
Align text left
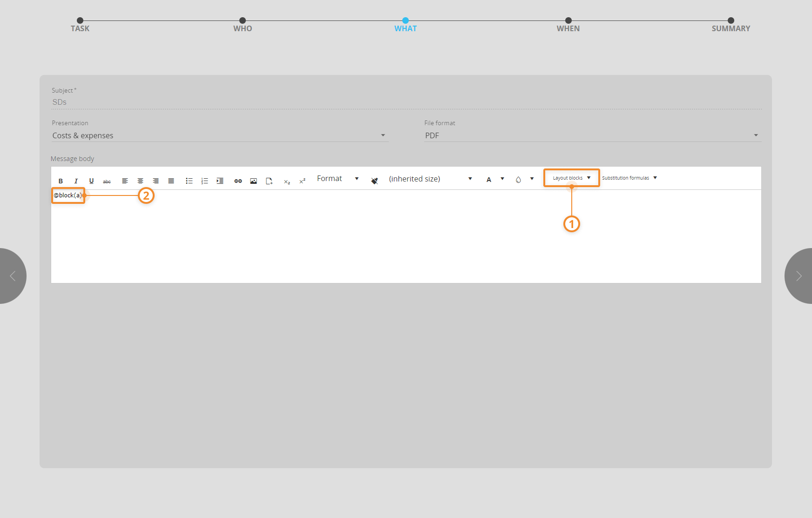(x=125, y=181)
